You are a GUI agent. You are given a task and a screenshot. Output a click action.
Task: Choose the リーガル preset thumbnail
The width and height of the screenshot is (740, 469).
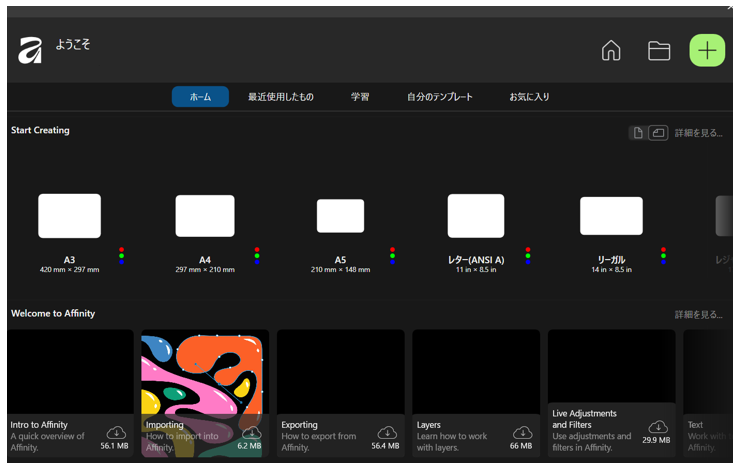pyautogui.click(x=611, y=216)
